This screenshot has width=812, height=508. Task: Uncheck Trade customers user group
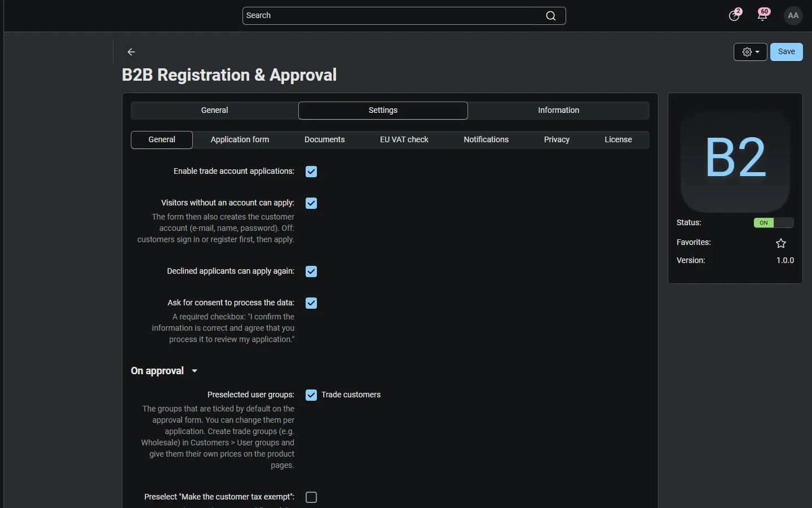coord(311,395)
